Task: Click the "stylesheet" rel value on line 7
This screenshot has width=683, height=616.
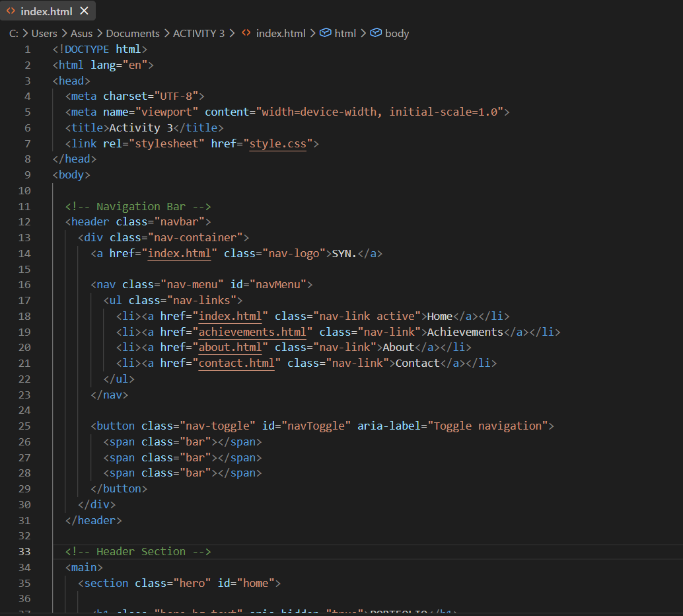Action: pos(166,143)
